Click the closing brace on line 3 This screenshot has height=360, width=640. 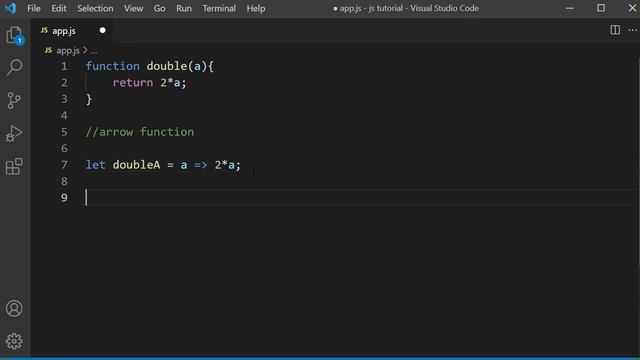(x=89, y=99)
